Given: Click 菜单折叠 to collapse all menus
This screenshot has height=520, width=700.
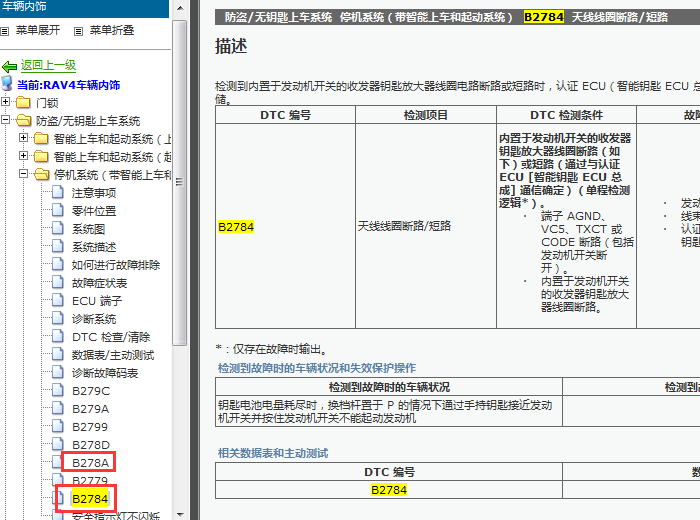Looking at the screenshot, I should (x=112, y=30).
